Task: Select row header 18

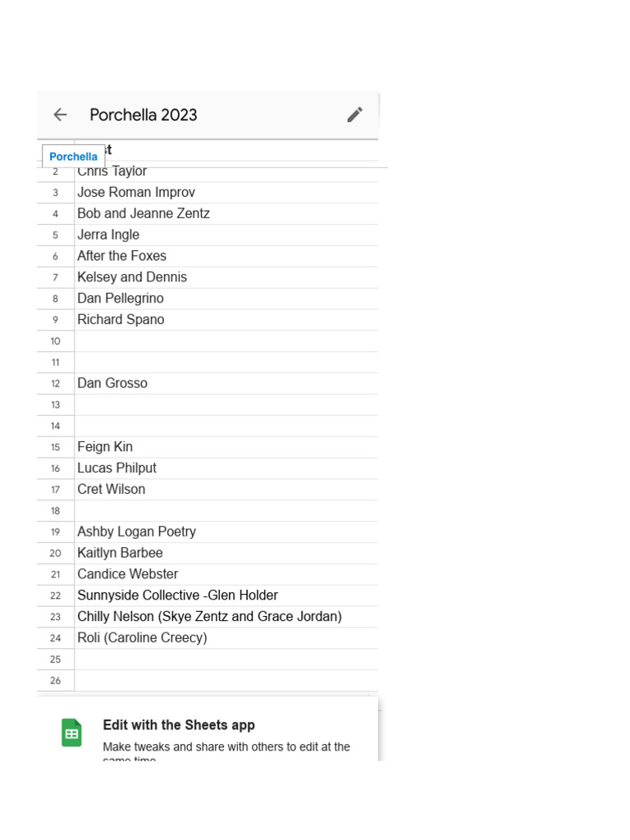Action: point(56,511)
